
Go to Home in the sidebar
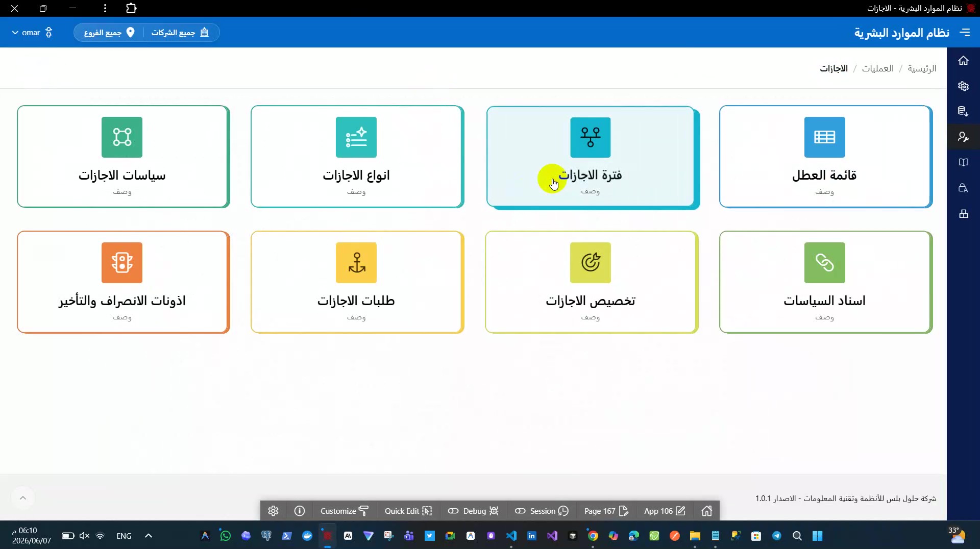pos(963,61)
